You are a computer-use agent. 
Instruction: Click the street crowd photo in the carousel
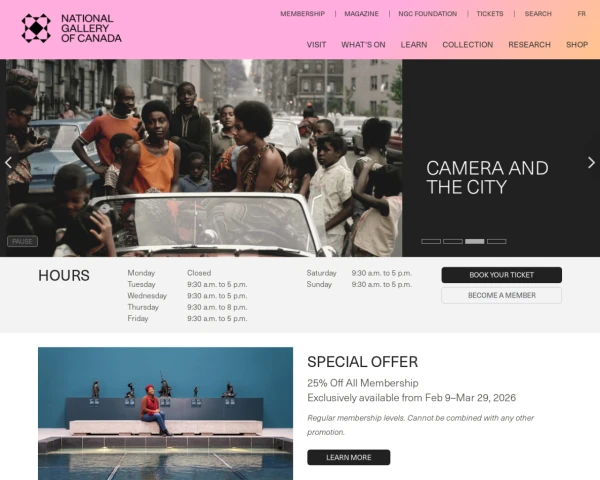click(x=204, y=158)
